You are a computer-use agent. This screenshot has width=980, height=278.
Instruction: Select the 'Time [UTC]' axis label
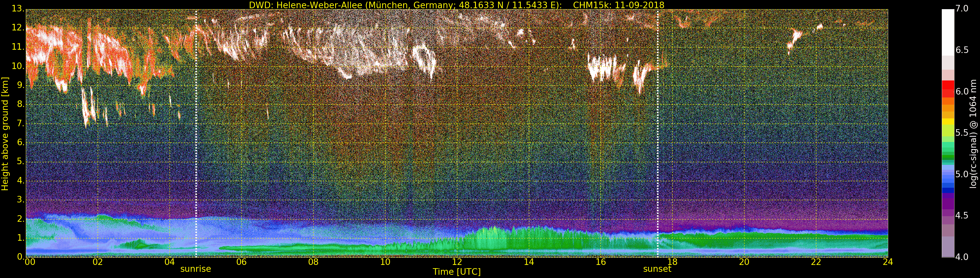coord(457,272)
